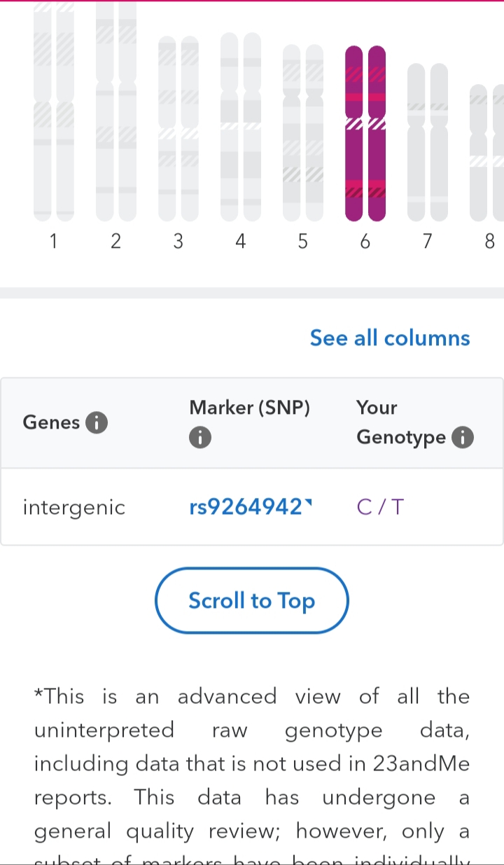Image resolution: width=504 pixels, height=865 pixels.
Task: Select chromosome 1 graphic
Action: [x=54, y=111]
